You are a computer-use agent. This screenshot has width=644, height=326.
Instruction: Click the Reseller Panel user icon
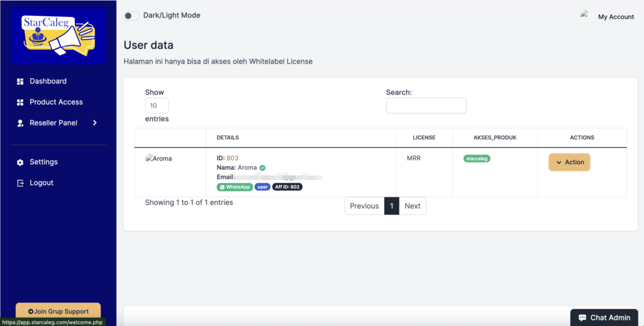pyautogui.click(x=19, y=123)
